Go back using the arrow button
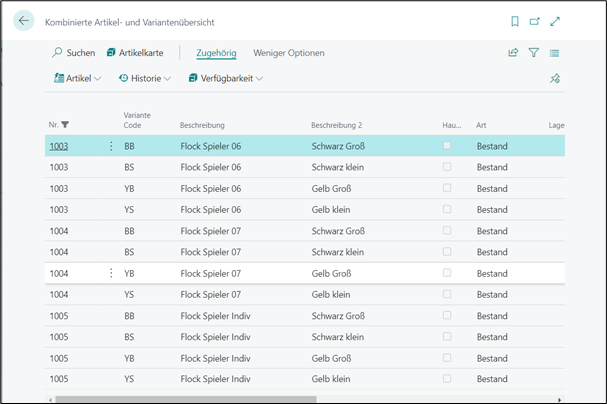The width and height of the screenshot is (607, 404). point(24,21)
